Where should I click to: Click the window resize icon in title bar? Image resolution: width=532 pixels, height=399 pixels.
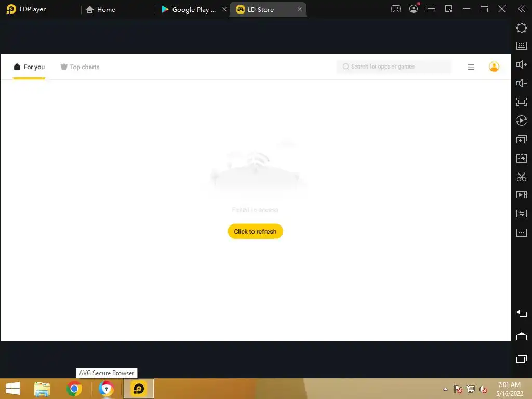click(448, 9)
